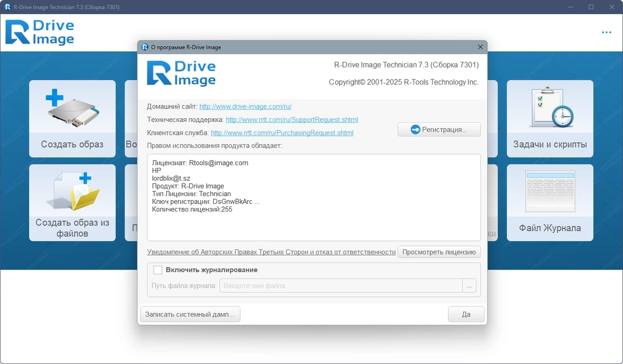623x364 pixels.
Task: Click 'Количество лицензий:255' line
Action: click(192, 209)
